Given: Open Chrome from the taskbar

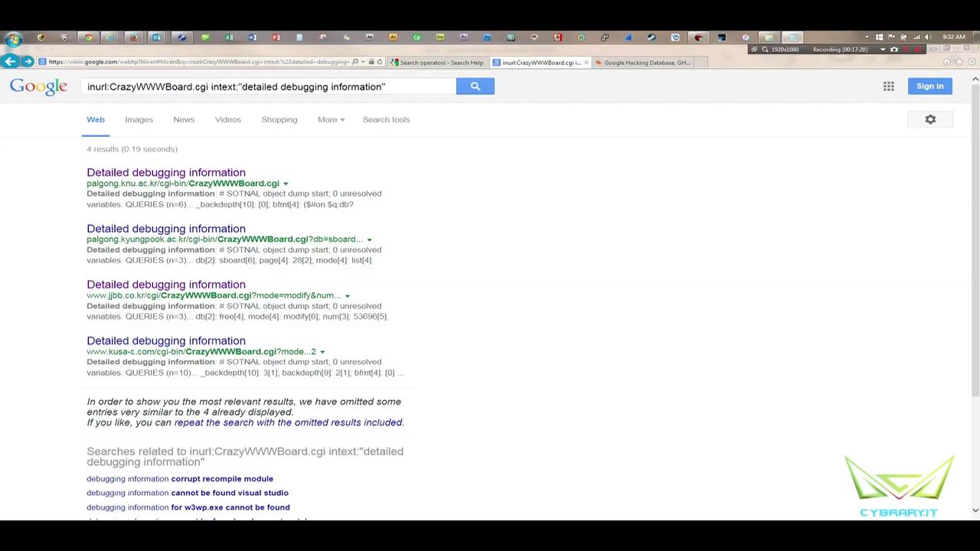Looking at the screenshot, I should point(88,37).
